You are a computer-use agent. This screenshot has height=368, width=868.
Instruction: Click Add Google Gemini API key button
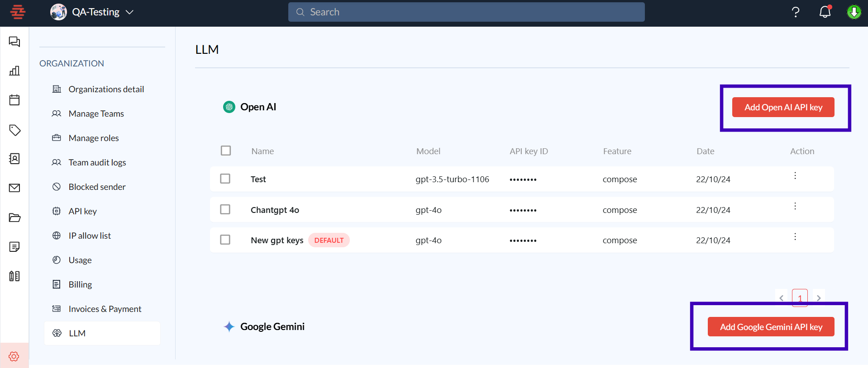tap(771, 327)
